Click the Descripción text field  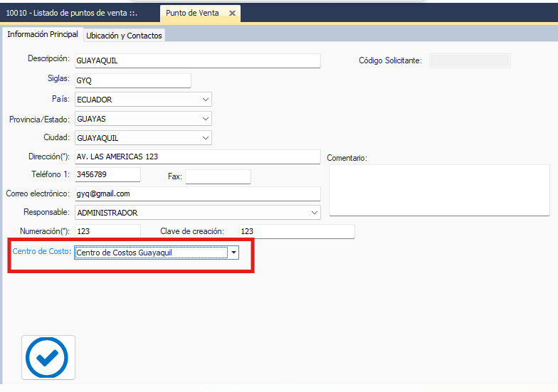coord(197,61)
